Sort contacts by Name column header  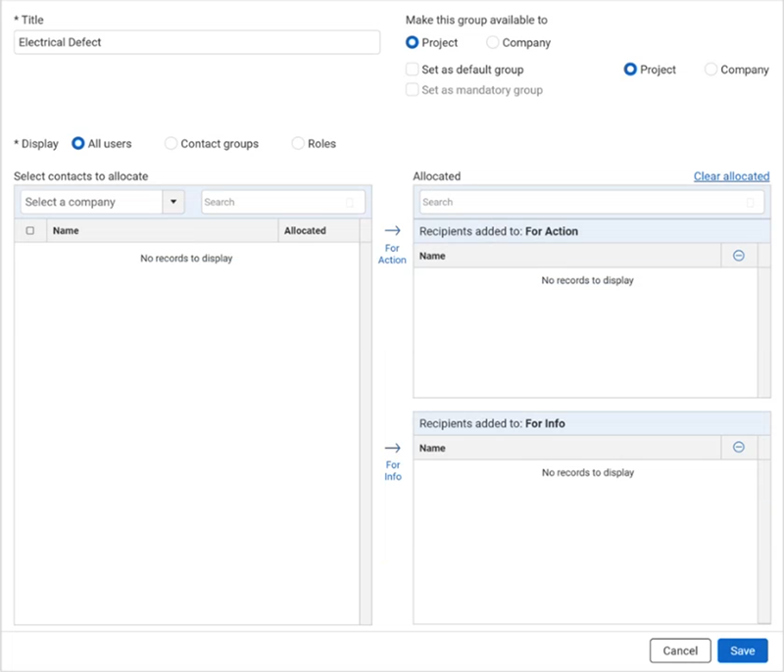click(163, 231)
